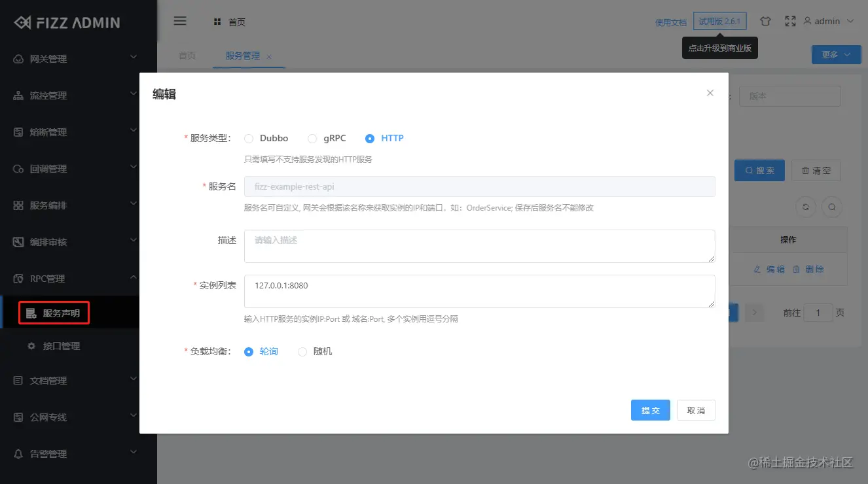Switch to the 首页 tab
The height and width of the screenshot is (484, 868).
tap(187, 56)
